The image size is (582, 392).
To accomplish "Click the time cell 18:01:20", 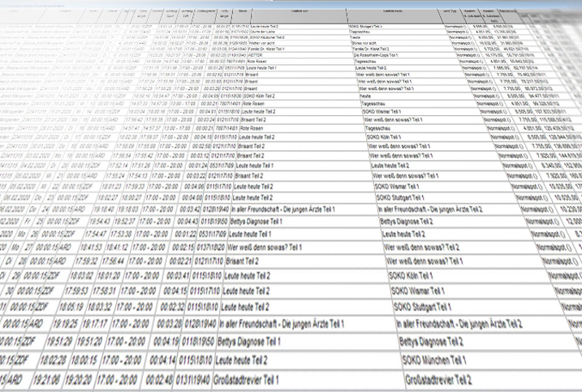I will click(108, 276).
